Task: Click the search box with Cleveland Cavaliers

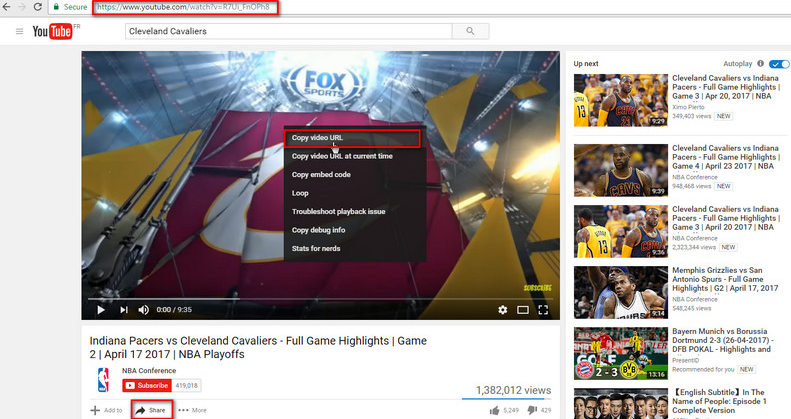Action: click(x=289, y=31)
